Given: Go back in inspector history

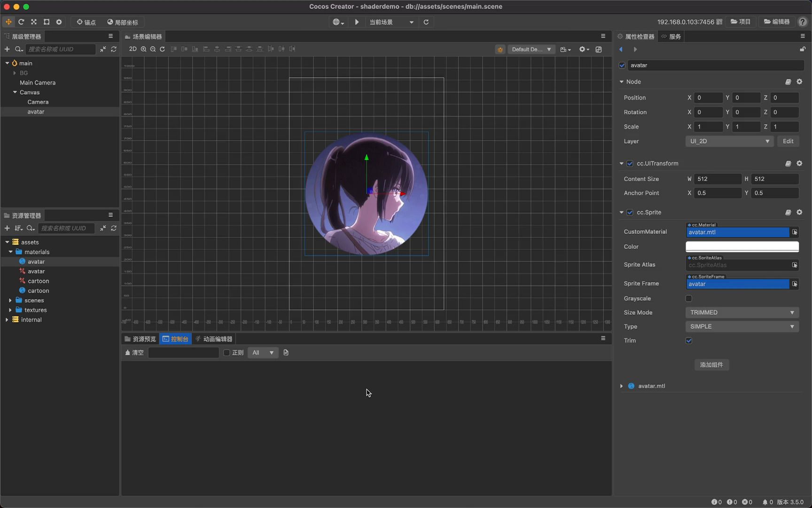Looking at the screenshot, I should tap(621, 49).
